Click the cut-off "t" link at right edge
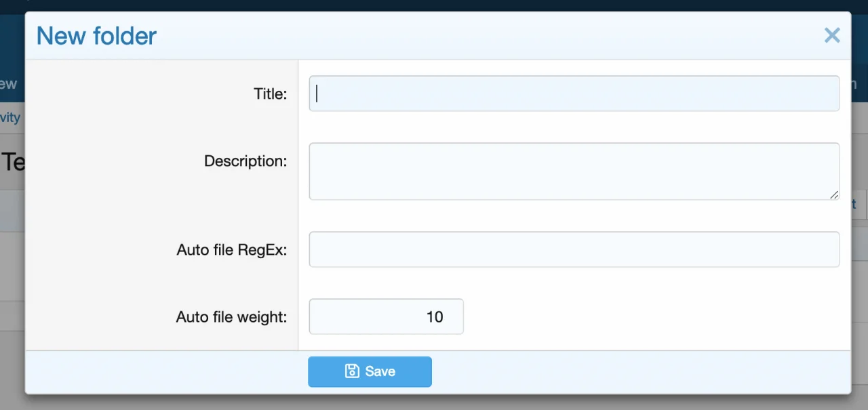Image resolution: width=868 pixels, height=410 pixels. coord(854,204)
